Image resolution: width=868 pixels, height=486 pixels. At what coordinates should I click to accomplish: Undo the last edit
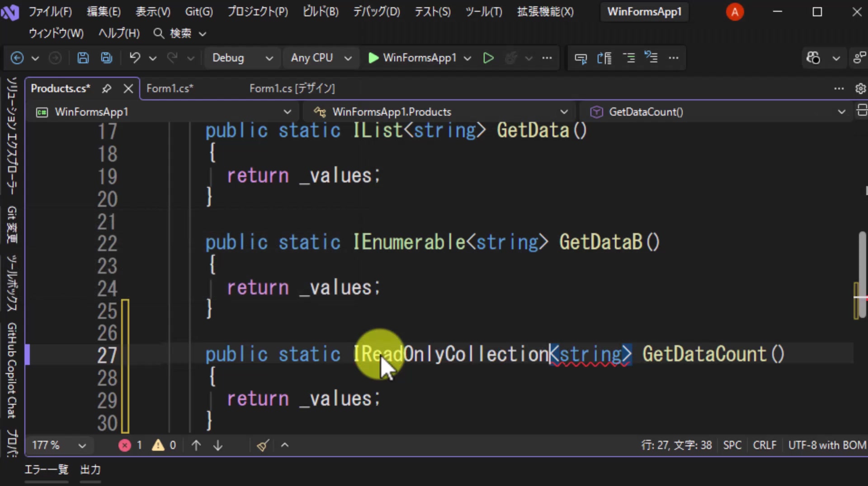pos(135,58)
